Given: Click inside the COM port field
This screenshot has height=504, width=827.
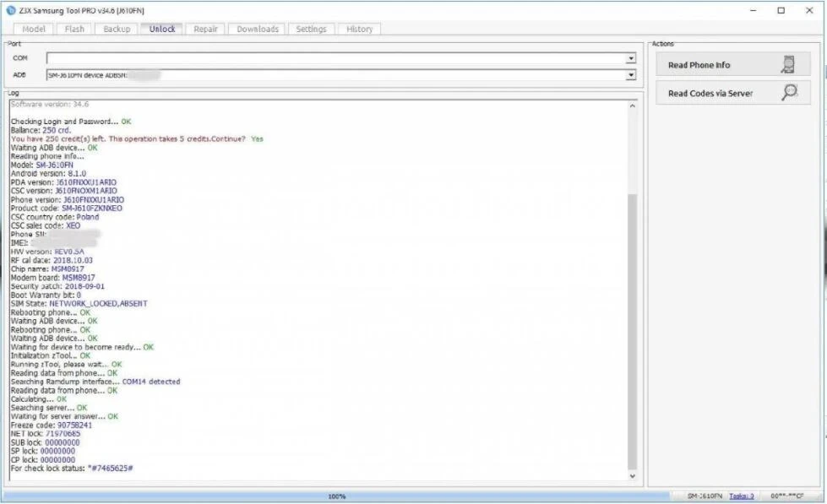Looking at the screenshot, I should (336, 58).
